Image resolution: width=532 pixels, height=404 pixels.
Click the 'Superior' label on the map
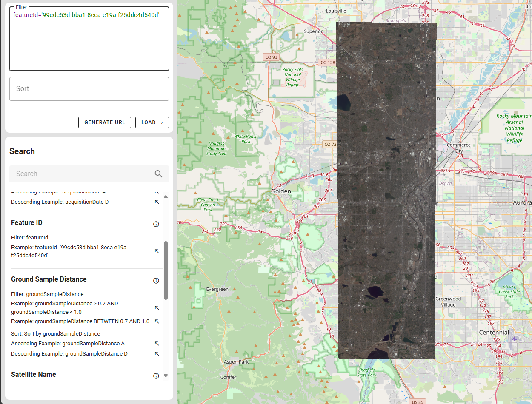click(x=313, y=31)
